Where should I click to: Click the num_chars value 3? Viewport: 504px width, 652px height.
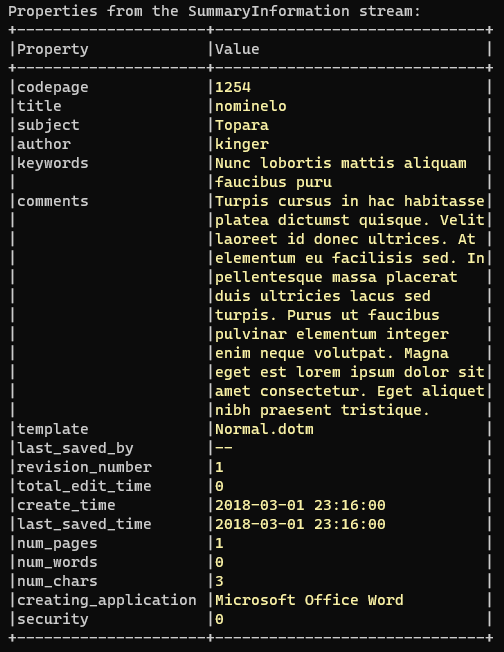pos(220,581)
